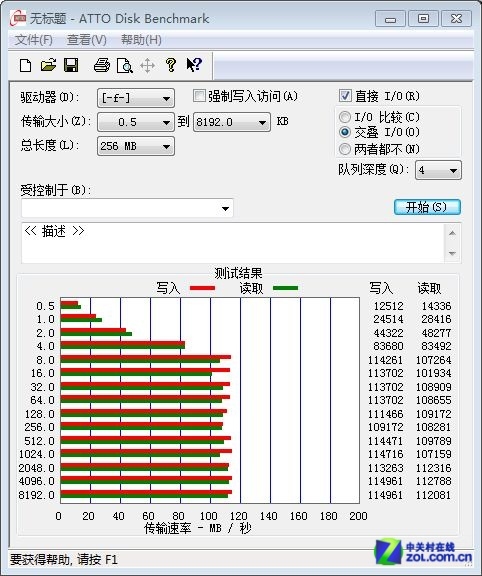Click read value 112316 for 2048.0 row
The height and width of the screenshot is (576, 482).
434,468
